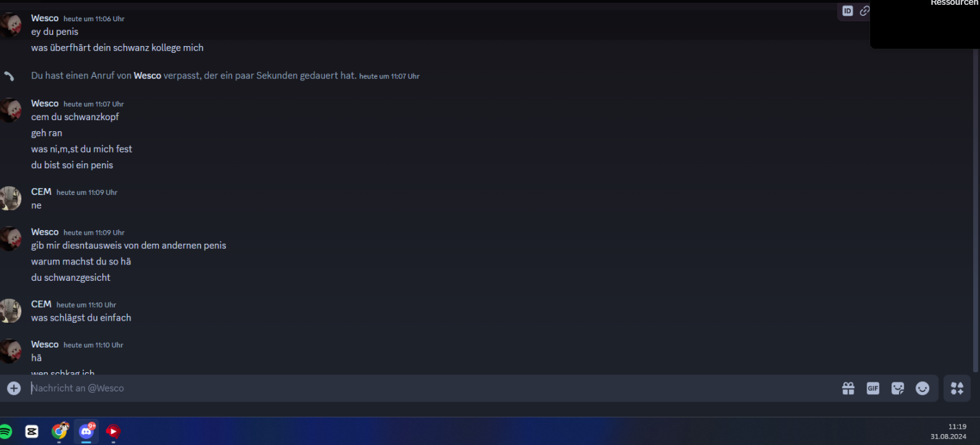980x445 pixels.
Task: Click the plus attachment button in message bar
Action: pyautogui.click(x=14, y=388)
